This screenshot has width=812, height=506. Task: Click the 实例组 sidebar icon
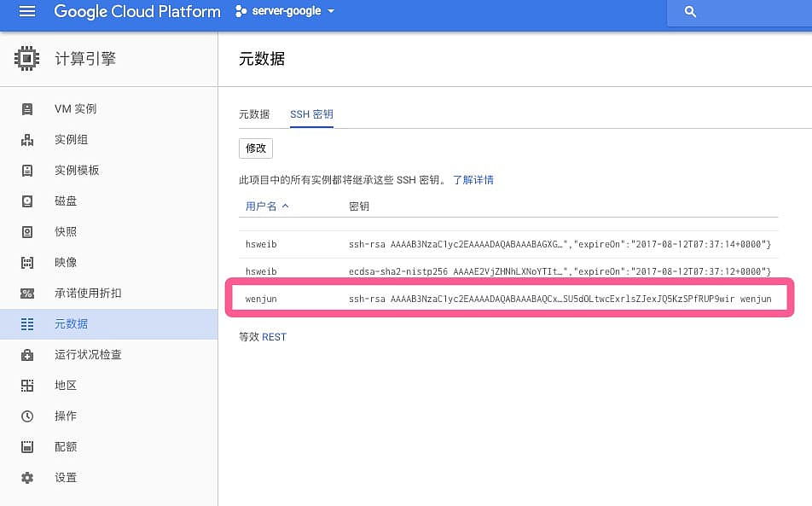(27, 140)
